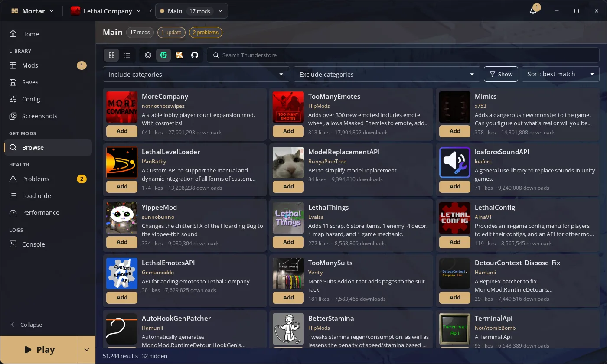Open the Config page

click(x=48, y=99)
